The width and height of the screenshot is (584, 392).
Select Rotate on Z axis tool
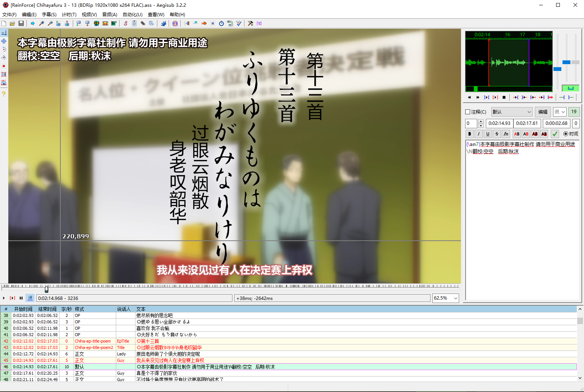(4, 49)
